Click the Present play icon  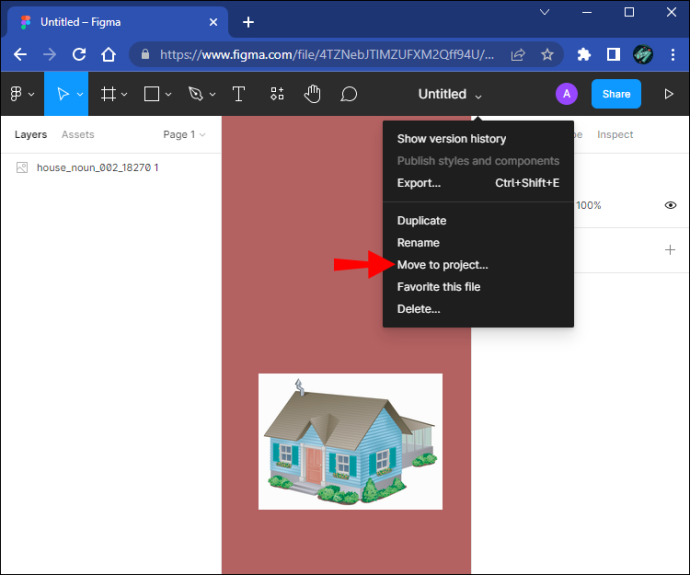(x=668, y=94)
